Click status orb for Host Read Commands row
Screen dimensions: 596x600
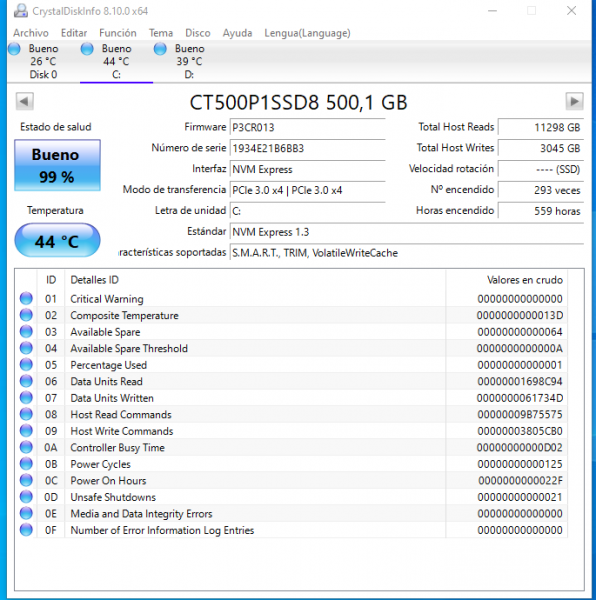26,414
